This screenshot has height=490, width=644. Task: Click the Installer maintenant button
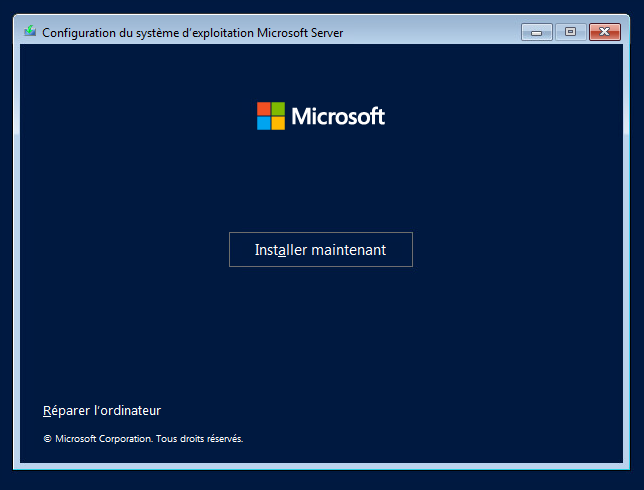(321, 249)
